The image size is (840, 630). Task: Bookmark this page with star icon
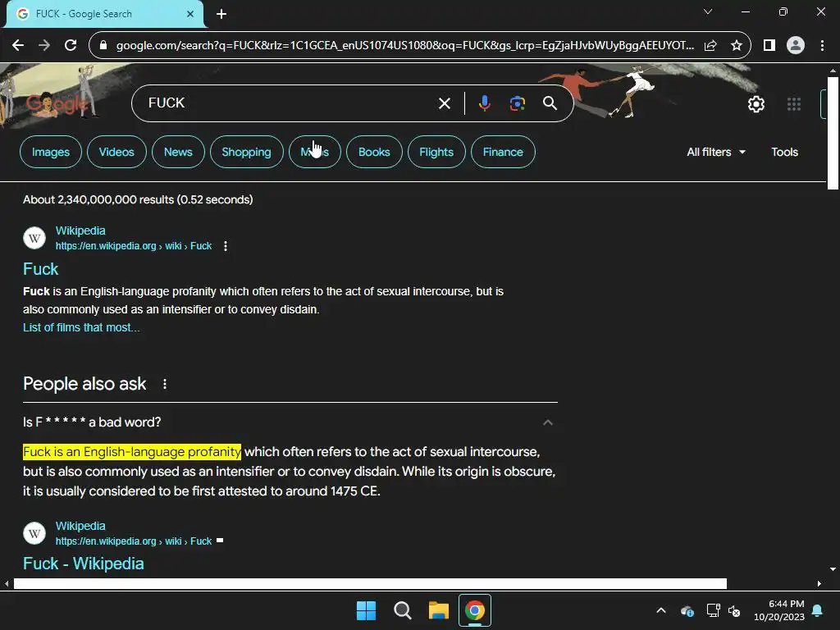[737, 46]
